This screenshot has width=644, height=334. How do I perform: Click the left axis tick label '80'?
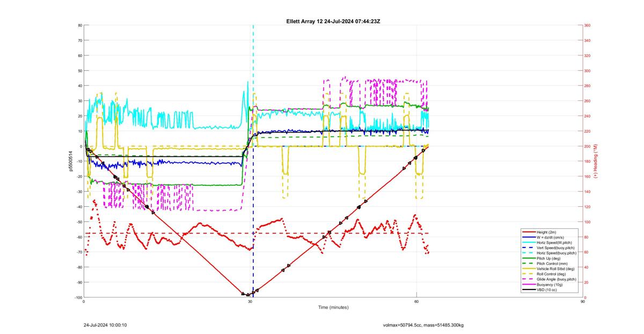79,25
